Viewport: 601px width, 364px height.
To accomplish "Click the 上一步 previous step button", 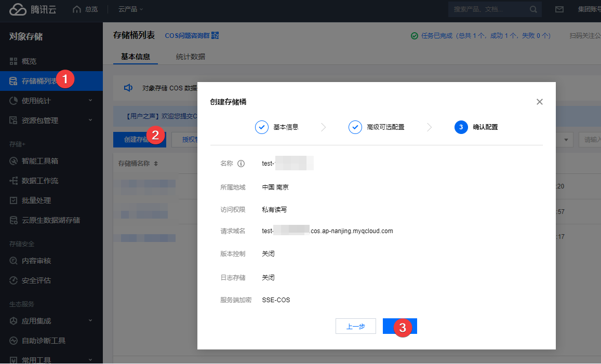I will tap(355, 326).
